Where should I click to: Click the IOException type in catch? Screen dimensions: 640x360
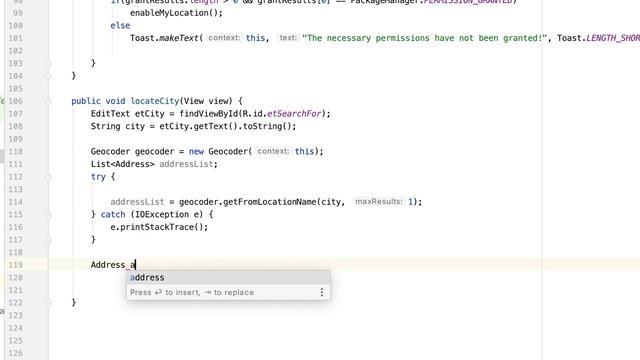[x=162, y=214]
